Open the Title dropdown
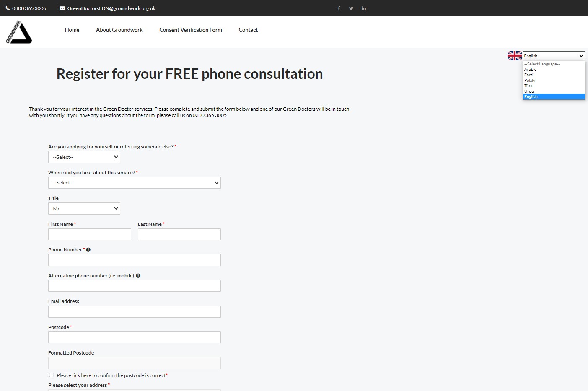 point(84,209)
